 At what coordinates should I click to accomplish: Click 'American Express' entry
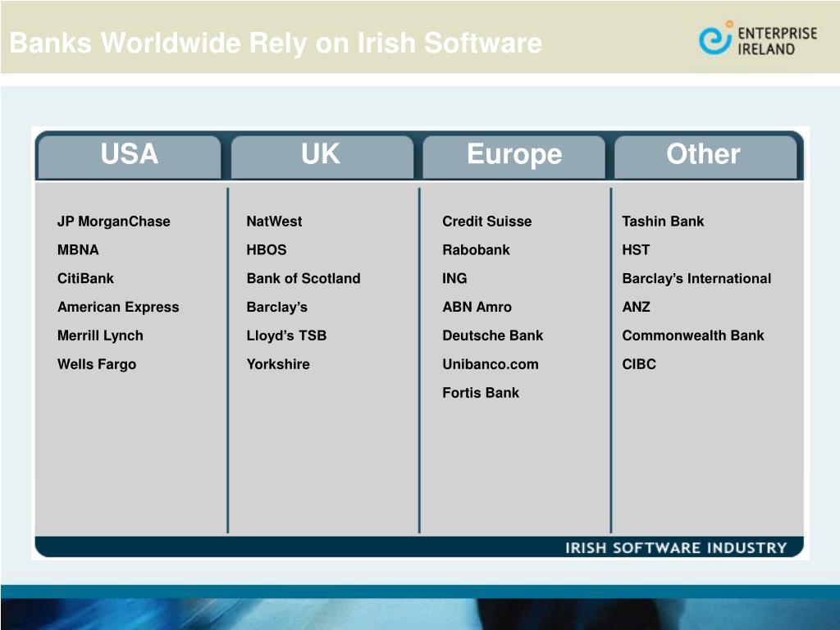[118, 307]
